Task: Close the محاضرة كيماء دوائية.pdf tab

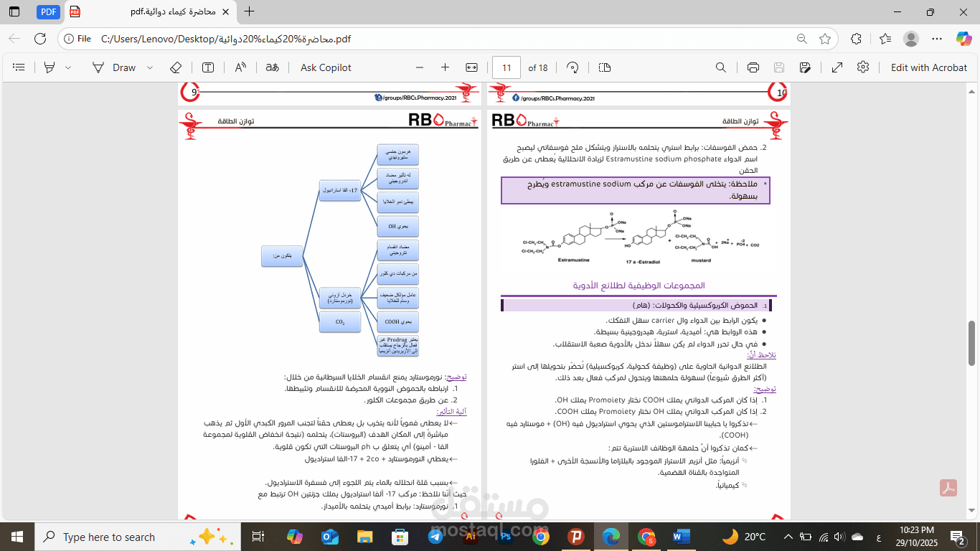Action: click(226, 11)
